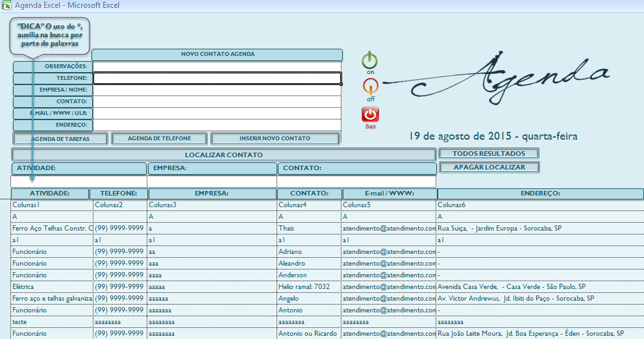Select cell 'Ferro aço e telhas galvaniza'
The image size is (644, 339).
pos(52,299)
